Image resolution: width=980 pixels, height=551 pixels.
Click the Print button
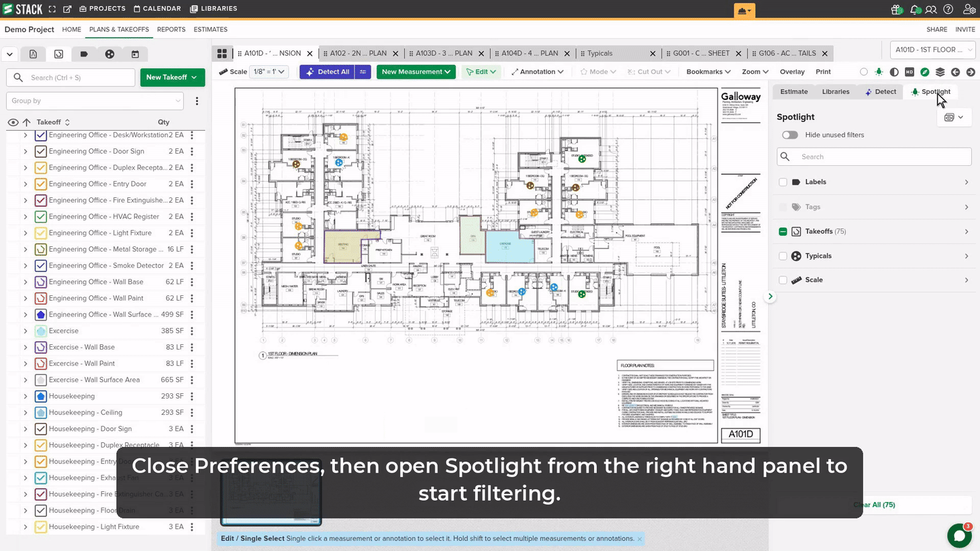point(823,71)
